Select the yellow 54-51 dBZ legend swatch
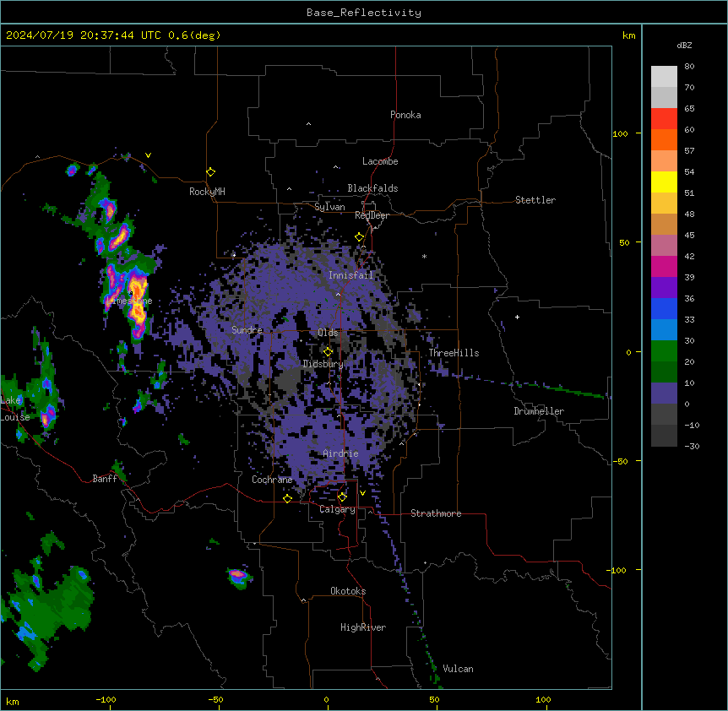The height and width of the screenshot is (711, 728). (x=664, y=182)
